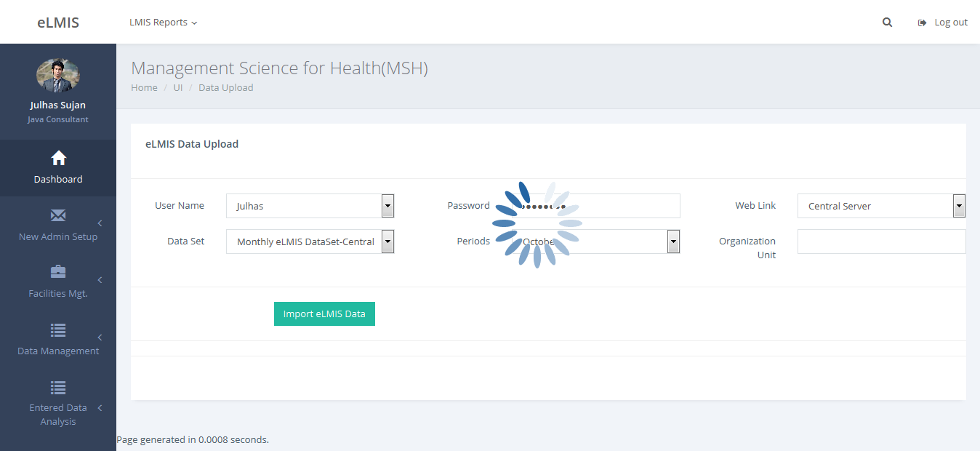
Task: Click the Organization Unit input field
Action: click(881, 242)
